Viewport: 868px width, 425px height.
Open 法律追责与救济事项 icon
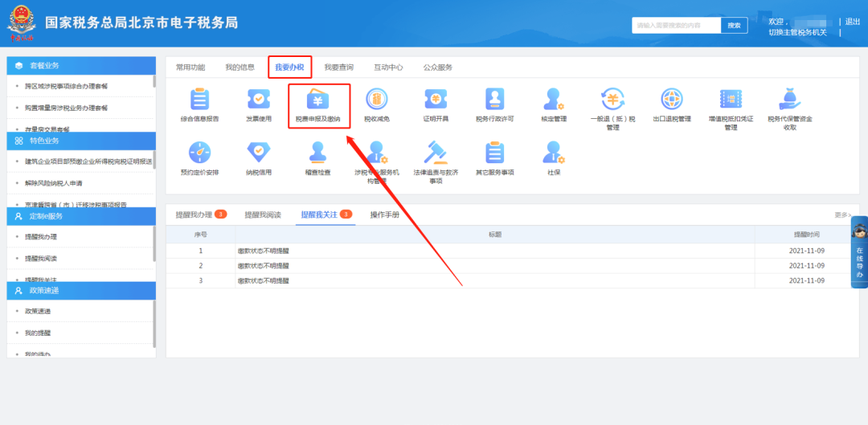[436, 152]
